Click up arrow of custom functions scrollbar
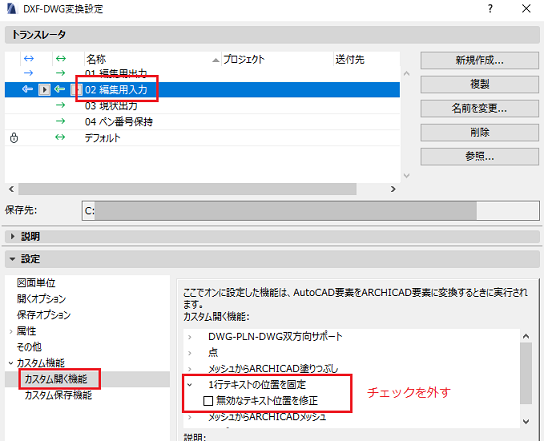Image resolution: width=544 pixels, height=441 pixels. point(526,336)
